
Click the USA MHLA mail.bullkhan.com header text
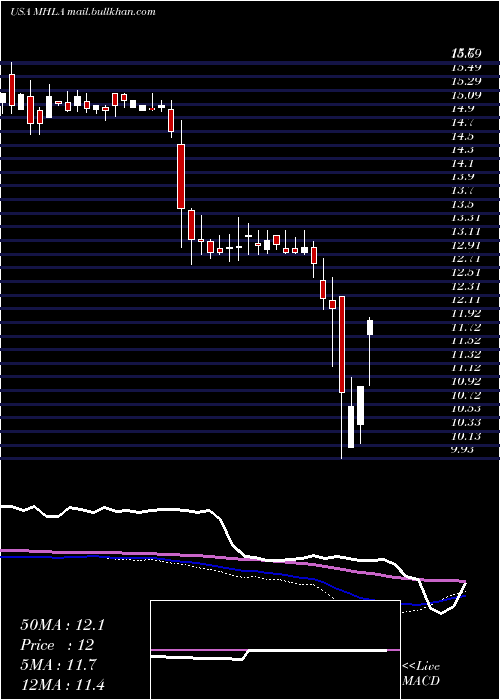pyautogui.click(x=83, y=12)
